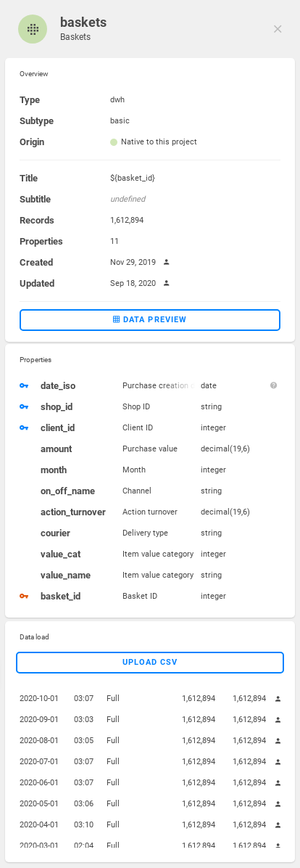Click the user icon next to Updated date
Image resolution: width=300 pixels, height=868 pixels.
pos(166,284)
